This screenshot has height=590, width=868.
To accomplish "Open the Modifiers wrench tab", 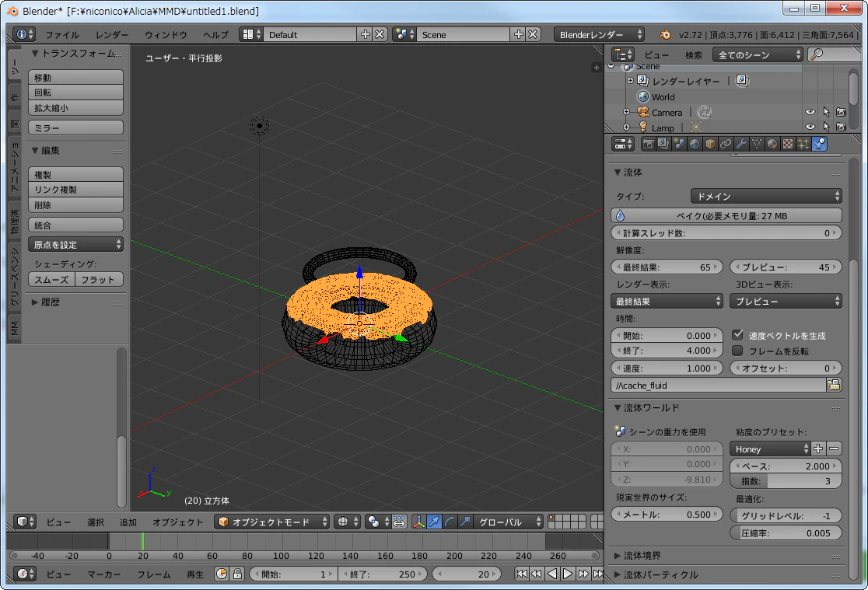I will pyautogui.click(x=740, y=144).
